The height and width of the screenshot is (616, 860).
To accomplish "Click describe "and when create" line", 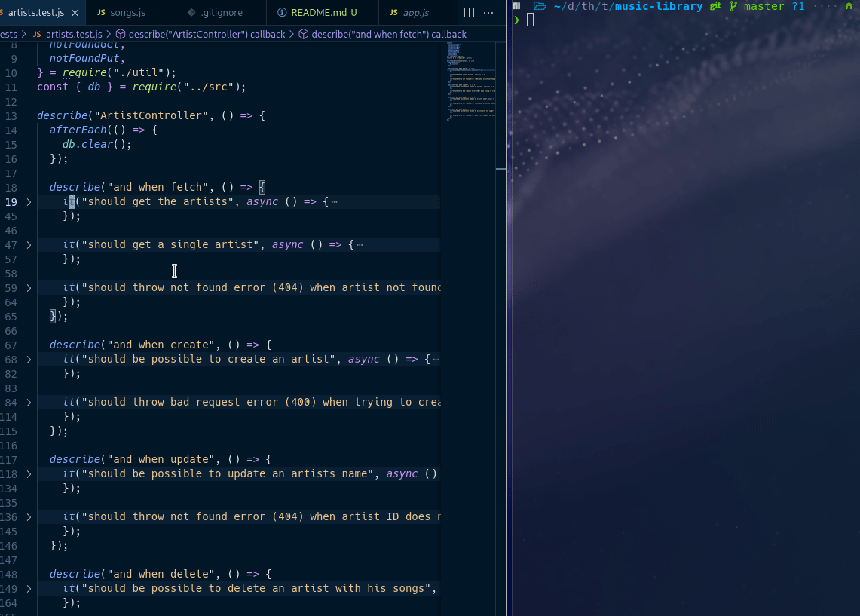I will click(x=161, y=345).
